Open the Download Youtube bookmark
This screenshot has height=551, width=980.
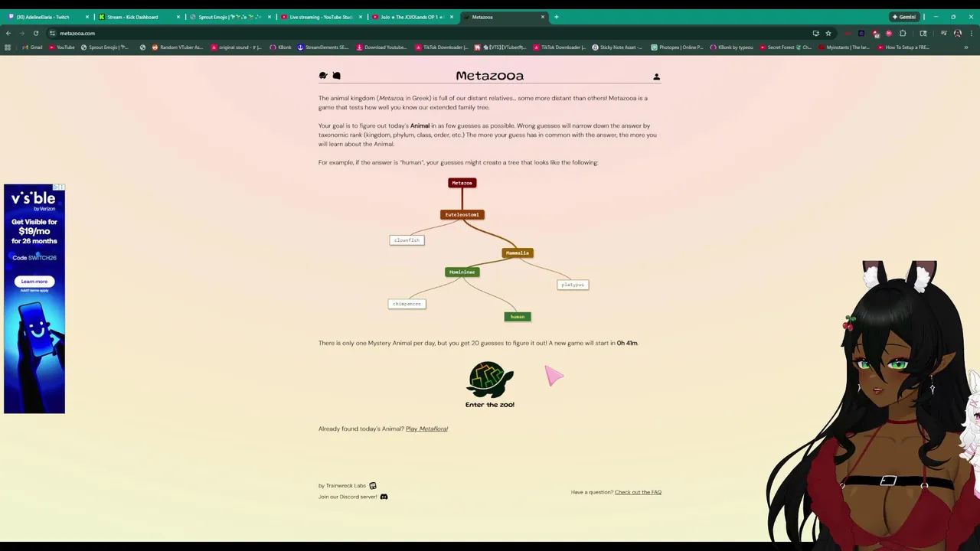pos(382,47)
